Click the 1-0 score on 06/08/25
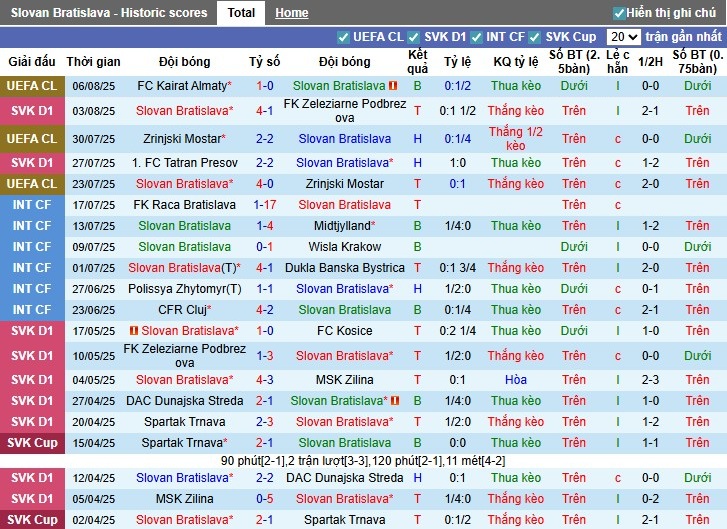Viewport: 727px width, 529px height. (265, 86)
